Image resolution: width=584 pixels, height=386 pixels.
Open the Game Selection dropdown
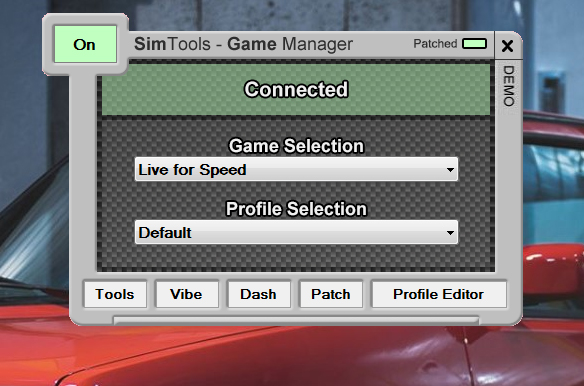[296, 170]
